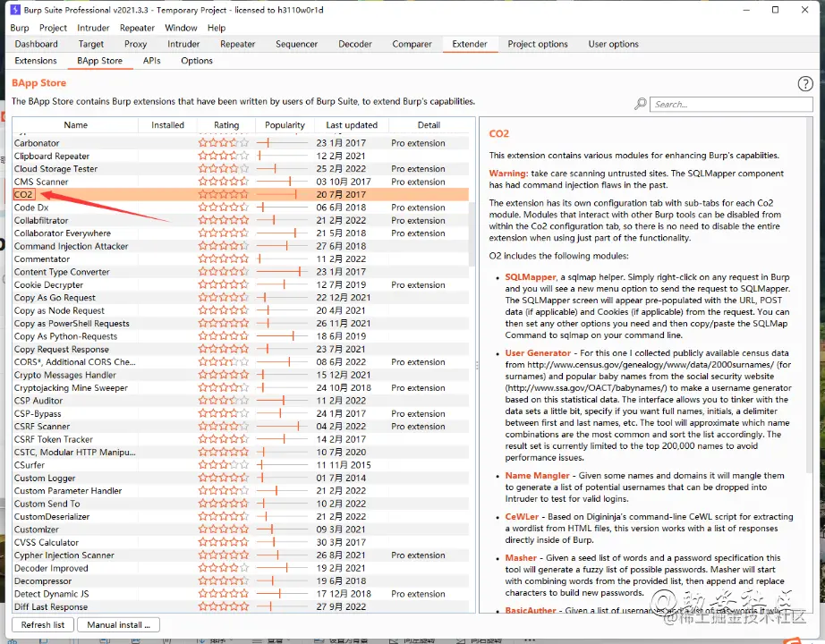The image size is (825, 644).
Task: Select the Cookie Decrypter row
Action: click(x=241, y=285)
